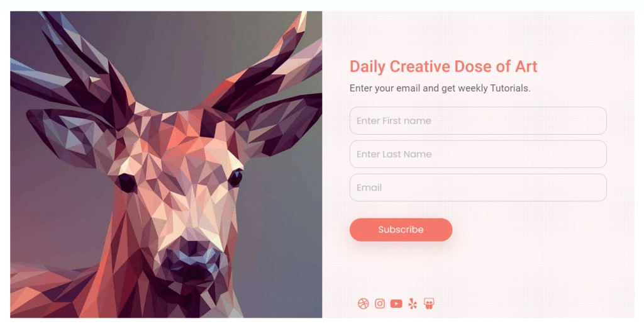
Task: Submit the form with Subscribe button
Action: coord(401,230)
